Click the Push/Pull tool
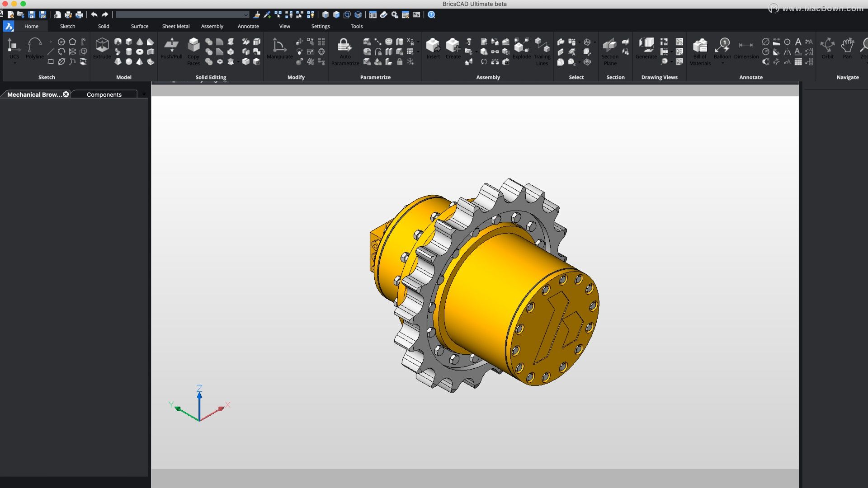 tap(171, 48)
